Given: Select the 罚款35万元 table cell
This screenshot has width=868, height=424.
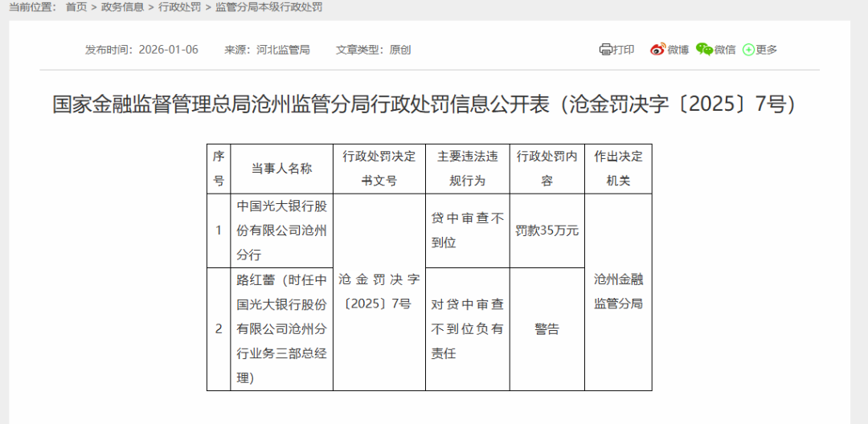Looking at the screenshot, I should click(547, 230).
